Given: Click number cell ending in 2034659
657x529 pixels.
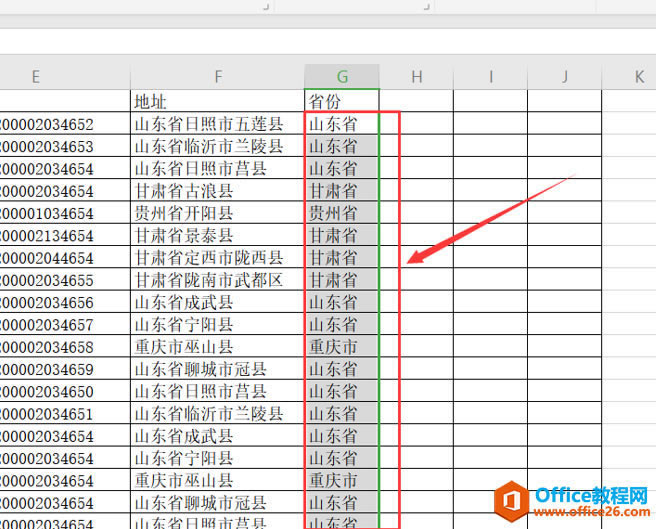Looking at the screenshot, I should [x=65, y=369].
